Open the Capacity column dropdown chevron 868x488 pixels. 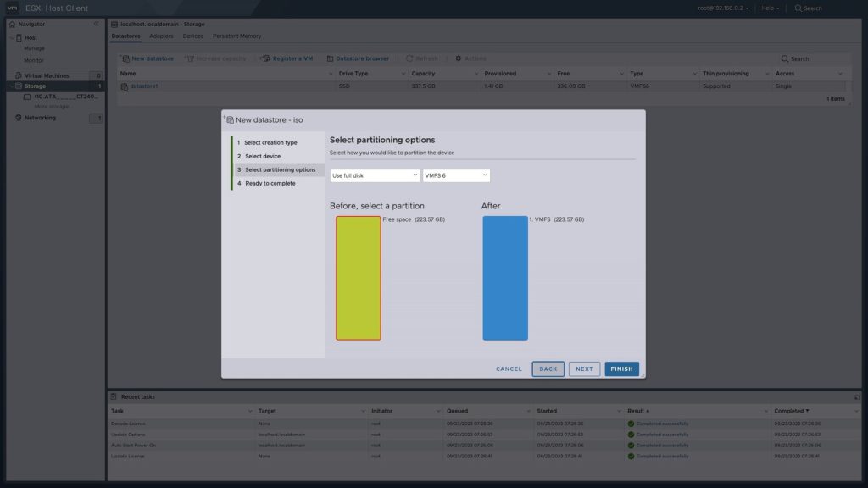tap(476, 74)
